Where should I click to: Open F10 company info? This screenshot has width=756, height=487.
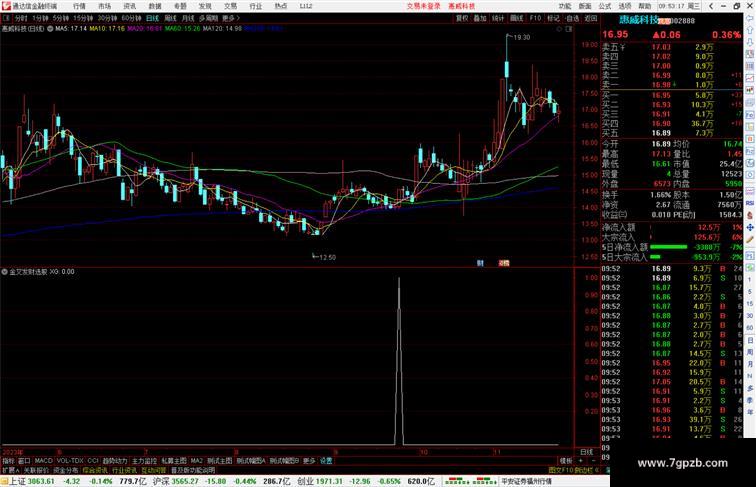pos(535,18)
